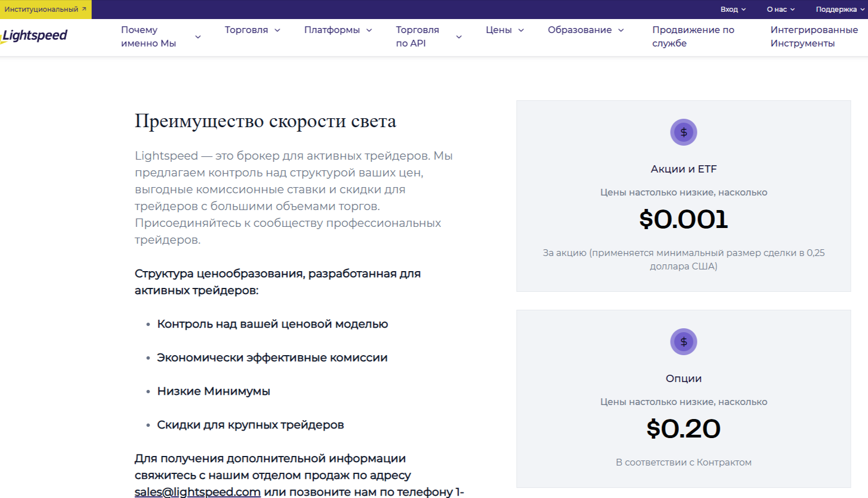Click Цены настолько низкие text above $0.20
Screen dimensions: 868x498
tap(683, 402)
